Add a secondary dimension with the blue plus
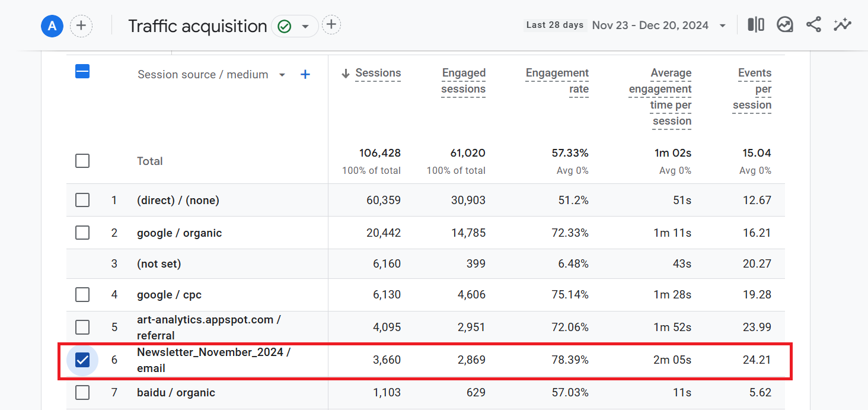The image size is (868, 410). pos(305,74)
